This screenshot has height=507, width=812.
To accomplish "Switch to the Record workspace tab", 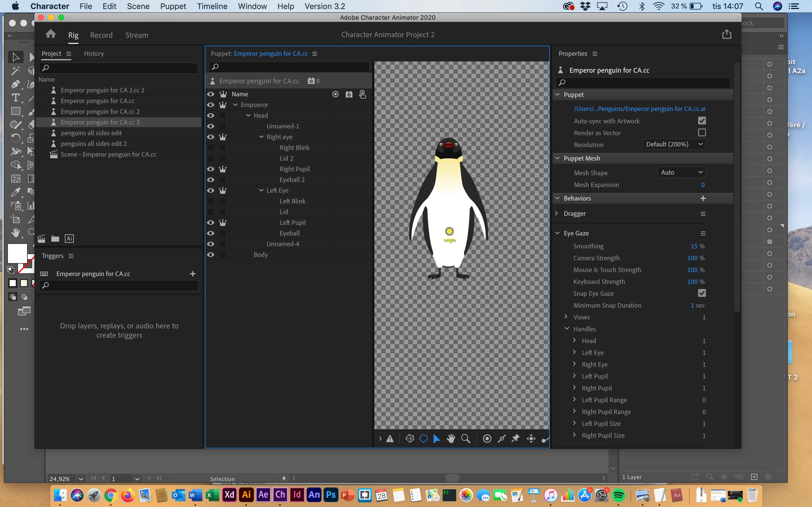I will point(101,35).
